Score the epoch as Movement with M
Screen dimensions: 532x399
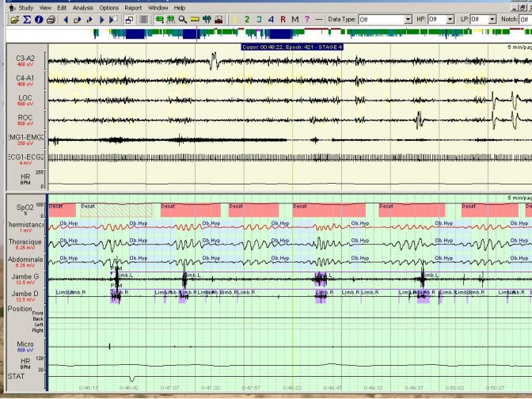click(x=294, y=20)
